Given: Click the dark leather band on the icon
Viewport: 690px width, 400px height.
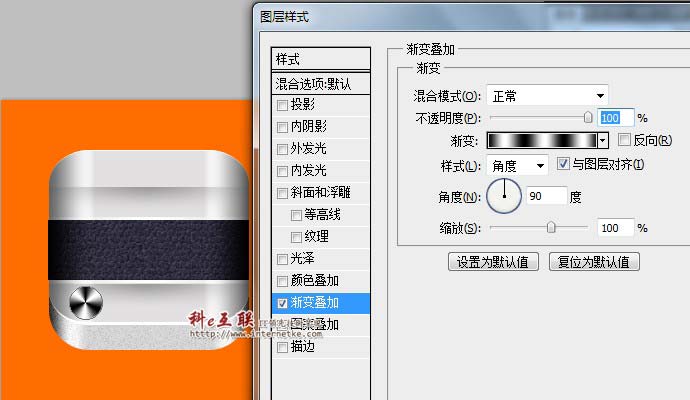Looking at the screenshot, I should pyautogui.click(x=148, y=250).
